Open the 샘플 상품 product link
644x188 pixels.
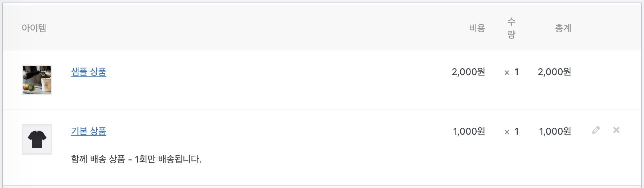tap(89, 72)
